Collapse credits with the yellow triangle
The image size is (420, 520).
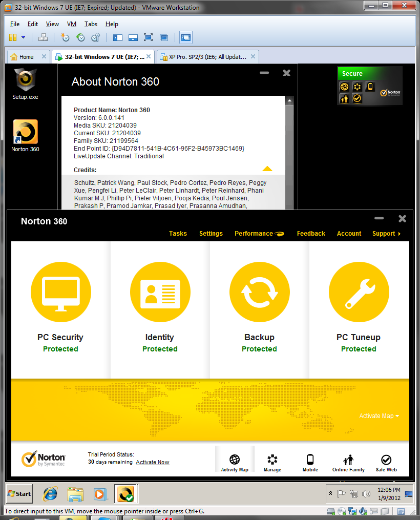pos(267,169)
